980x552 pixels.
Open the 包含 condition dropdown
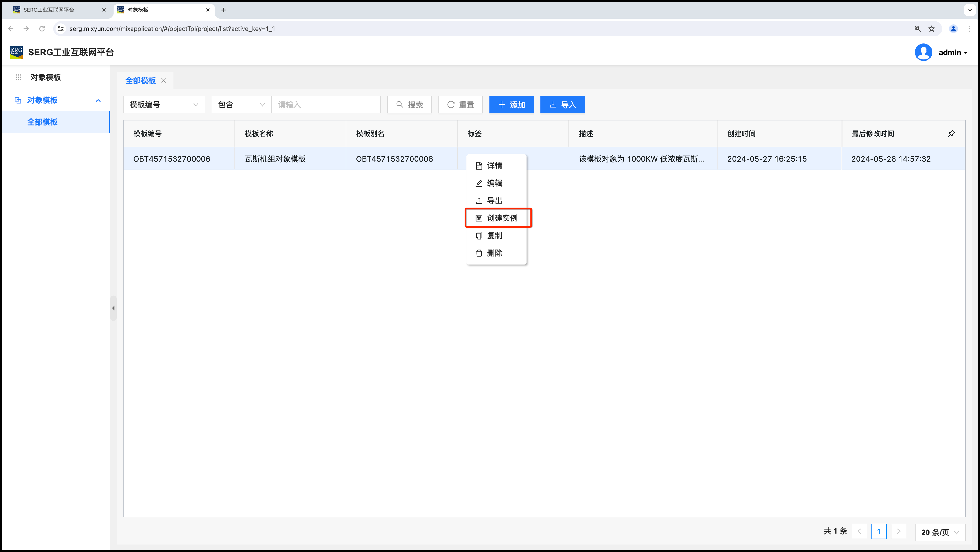click(241, 105)
